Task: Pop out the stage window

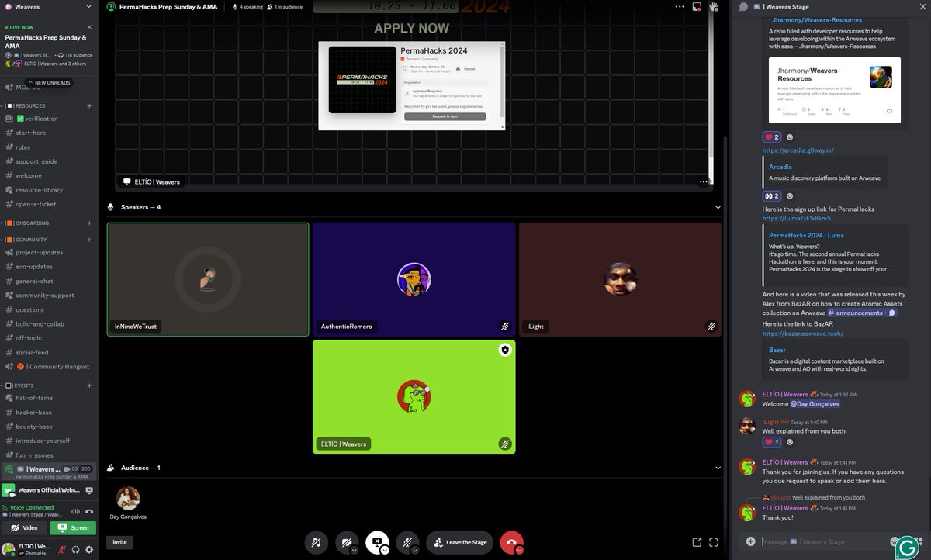Action: pos(697,542)
